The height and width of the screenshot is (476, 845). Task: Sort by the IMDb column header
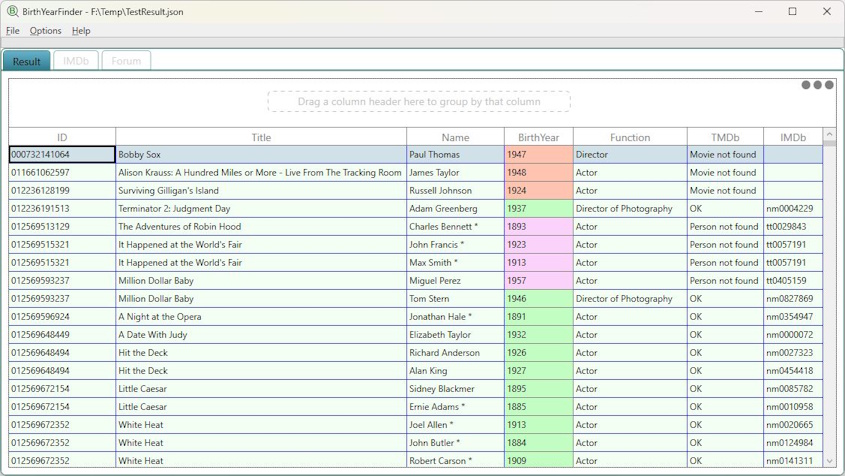(793, 137)
